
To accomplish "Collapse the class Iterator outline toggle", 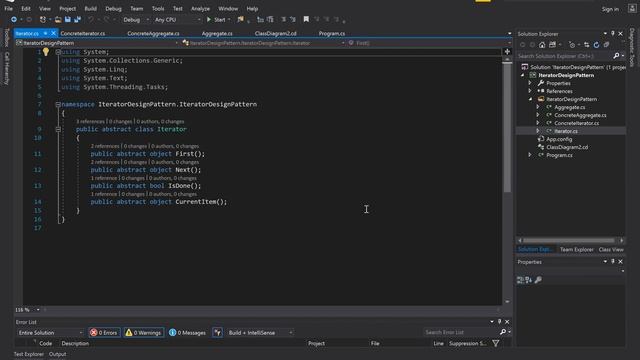I will point(58,129).
